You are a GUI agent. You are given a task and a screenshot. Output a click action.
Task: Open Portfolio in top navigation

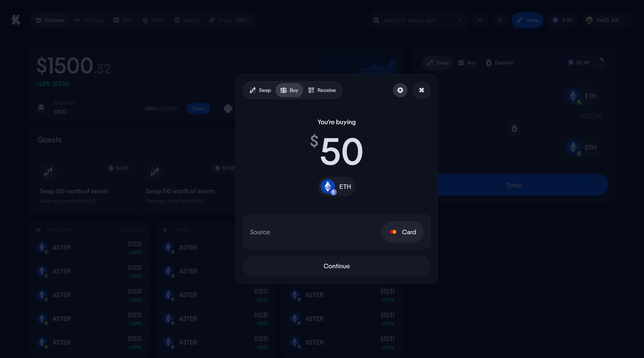[x=89, y=20]
